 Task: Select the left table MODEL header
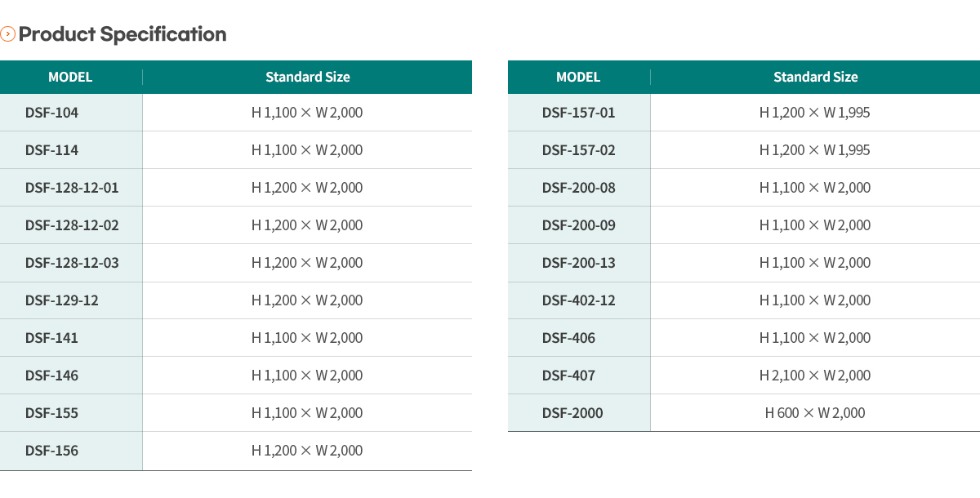click(x=70, y=78)
